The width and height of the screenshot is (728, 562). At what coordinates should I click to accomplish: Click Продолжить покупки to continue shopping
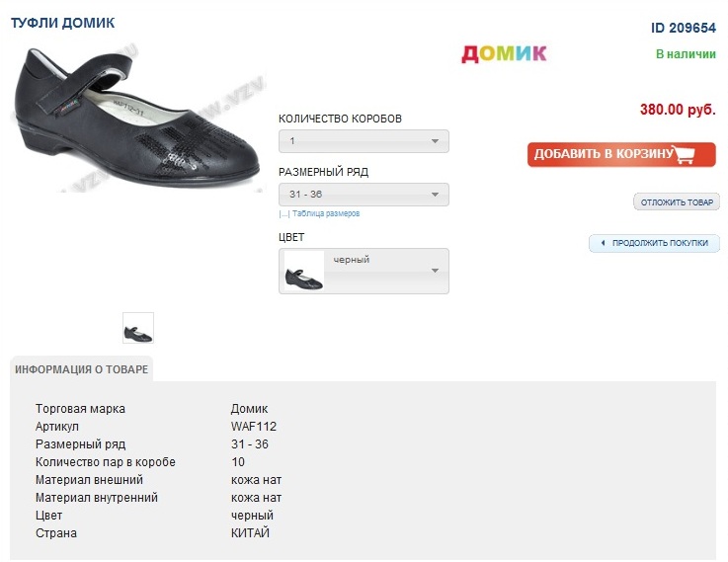660,243
